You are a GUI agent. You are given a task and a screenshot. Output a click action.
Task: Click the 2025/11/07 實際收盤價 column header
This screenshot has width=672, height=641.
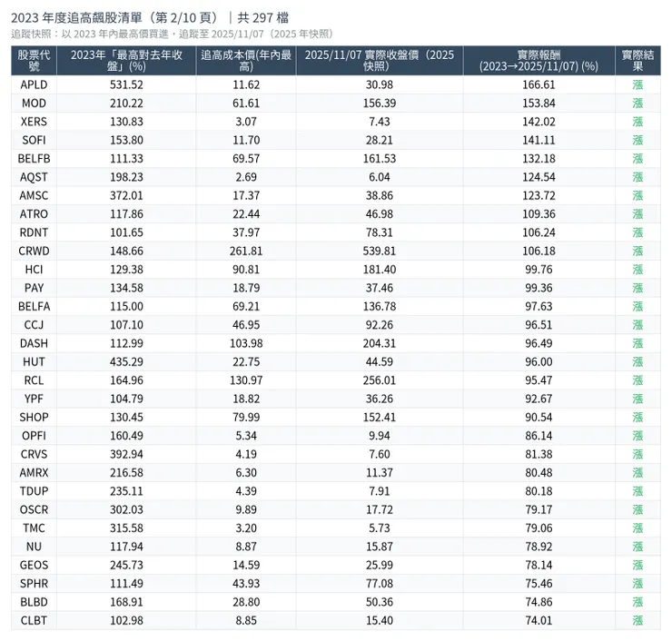coord(379,61)
